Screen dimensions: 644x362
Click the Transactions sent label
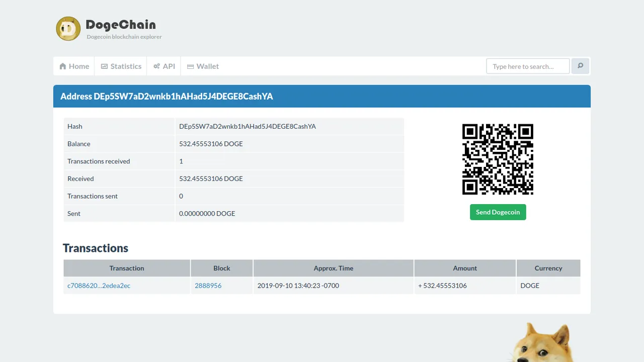(93, 196)
